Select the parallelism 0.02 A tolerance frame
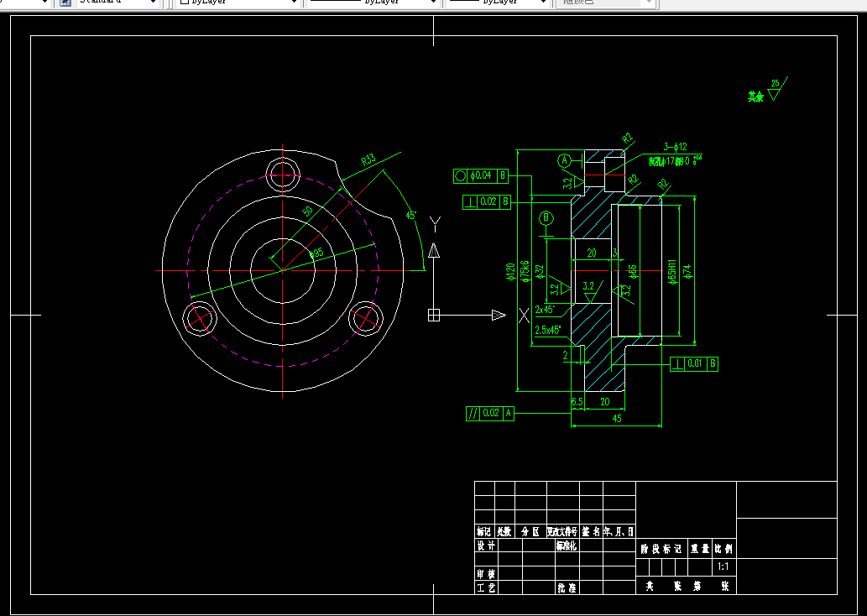This screenshot has width=867, height=616. [490, 413]
